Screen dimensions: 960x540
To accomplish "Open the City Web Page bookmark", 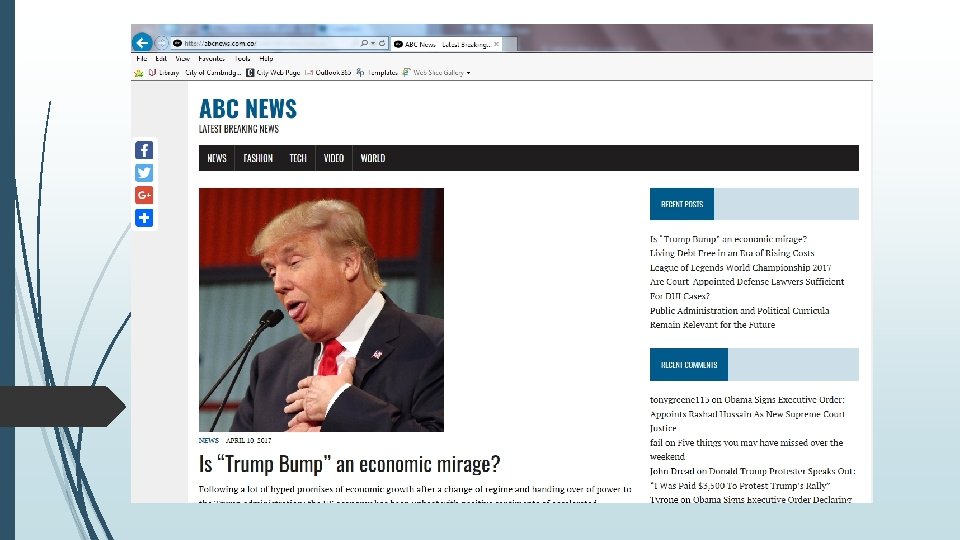I will tap(273, 72).
